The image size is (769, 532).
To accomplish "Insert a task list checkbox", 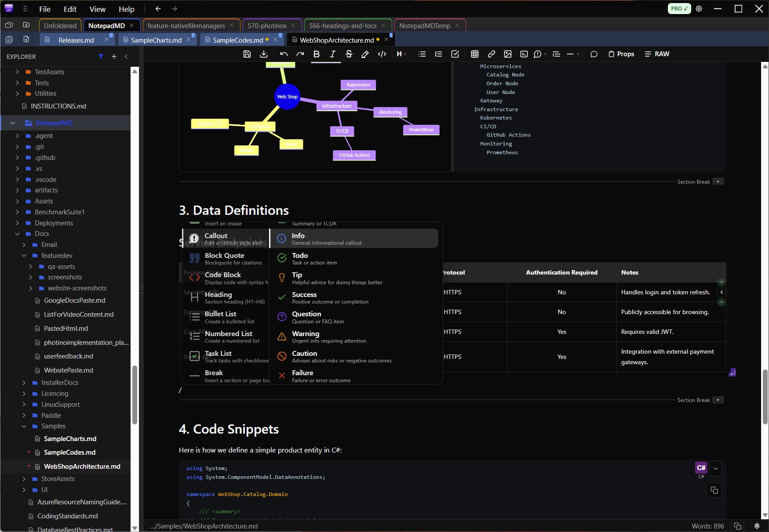I will point(455,54).
